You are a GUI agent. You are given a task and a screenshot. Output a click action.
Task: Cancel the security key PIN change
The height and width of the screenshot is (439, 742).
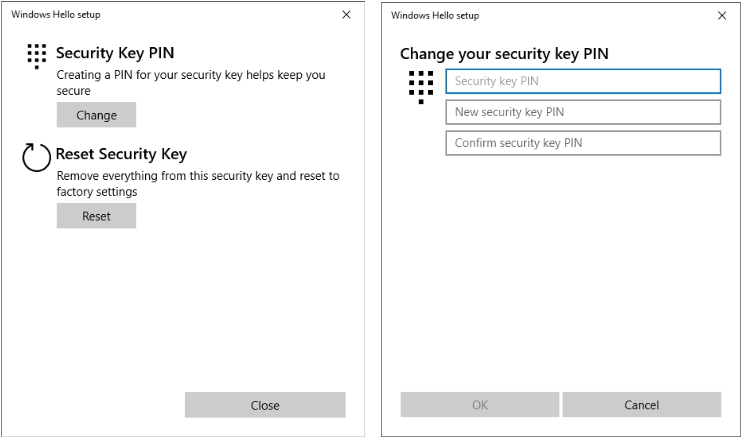click(x=641, y=405)
